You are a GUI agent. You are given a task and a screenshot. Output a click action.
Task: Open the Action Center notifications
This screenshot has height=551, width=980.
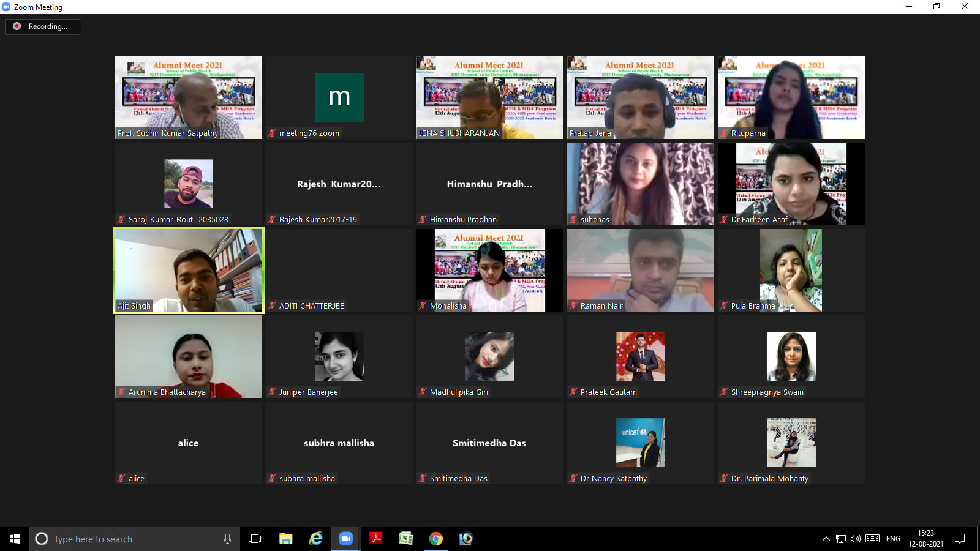tap(960, 539)
